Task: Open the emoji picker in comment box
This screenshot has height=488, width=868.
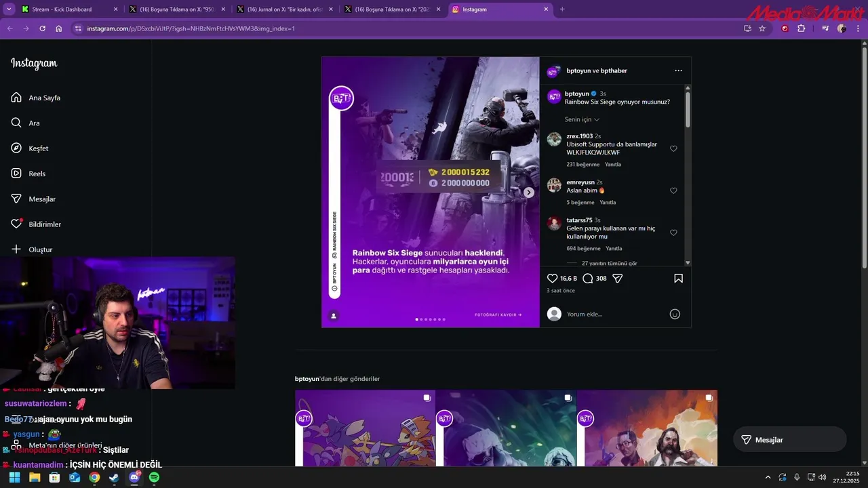Action: coord(675,314)
